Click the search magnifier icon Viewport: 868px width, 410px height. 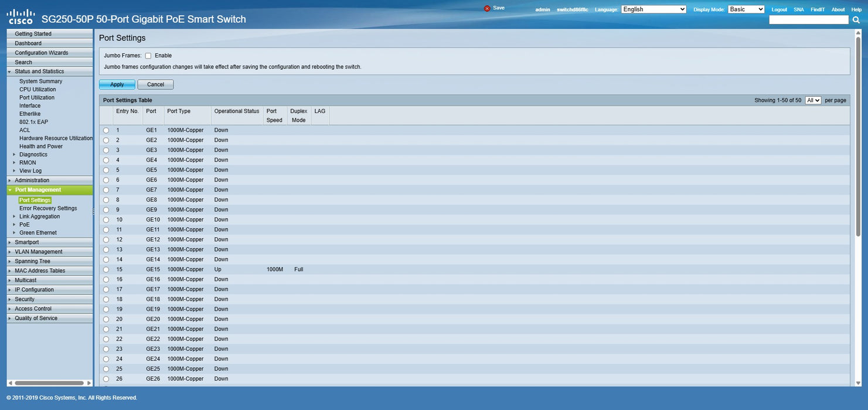click(x=856, y=20)
